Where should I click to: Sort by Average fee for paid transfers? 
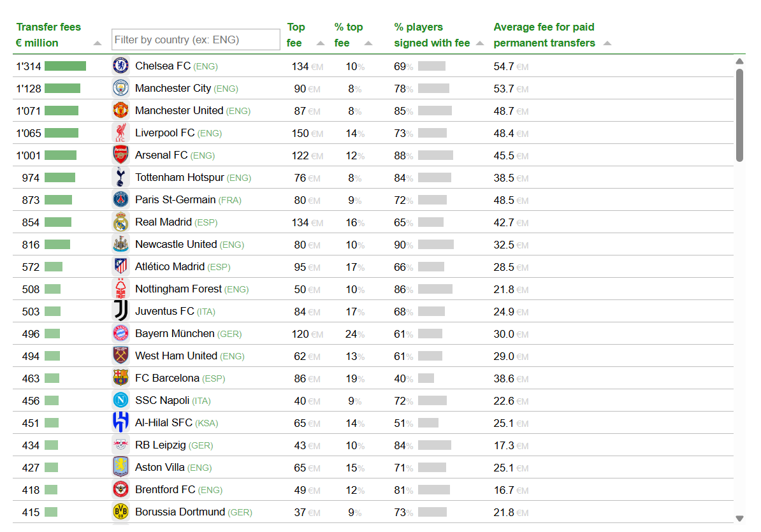coord(607,43)
